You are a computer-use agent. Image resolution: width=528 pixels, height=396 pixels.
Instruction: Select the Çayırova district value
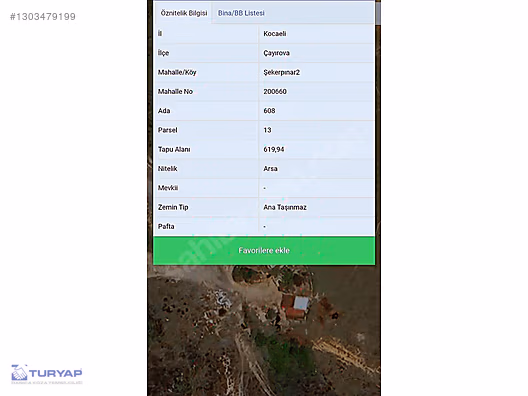point(276,53)
